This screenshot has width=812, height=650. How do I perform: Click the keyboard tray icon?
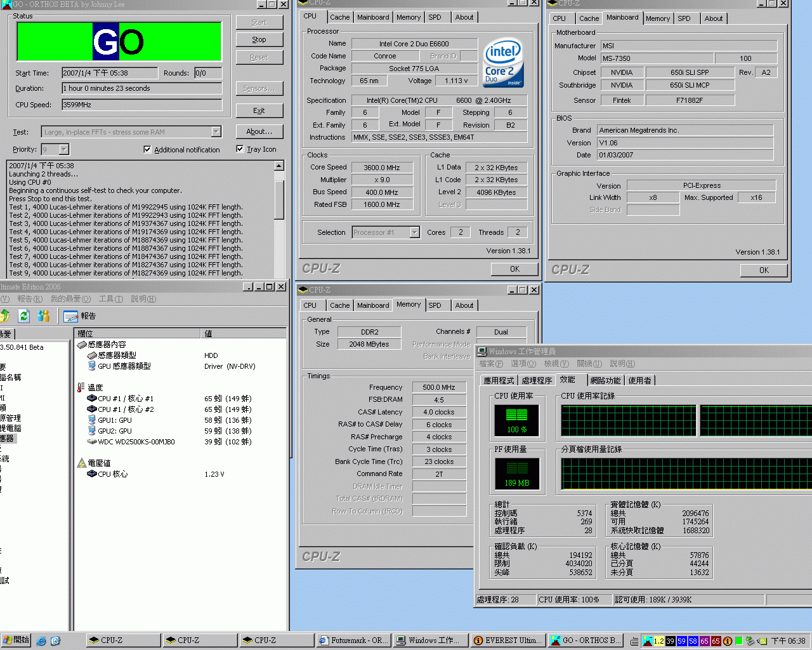634,641
